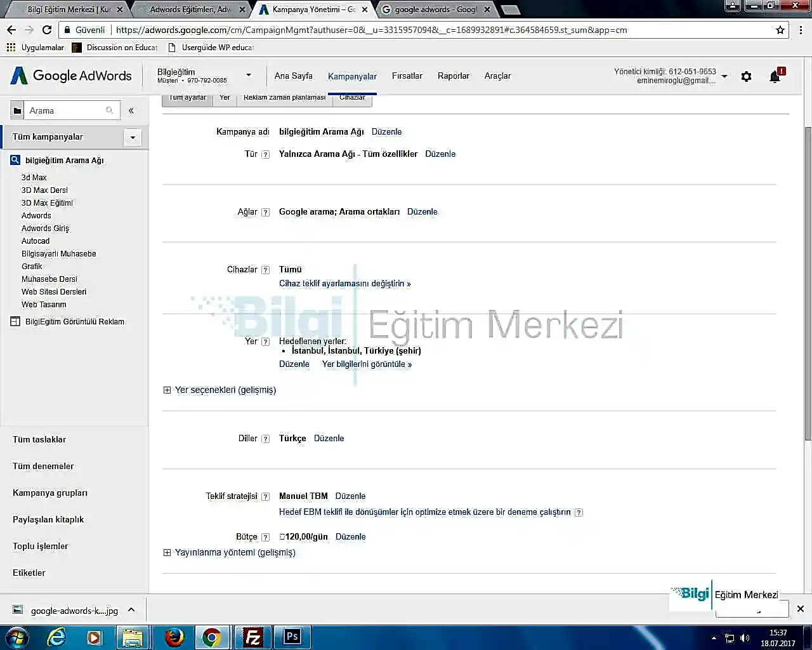The image size is (812, 650).
Task: Open the notifications bell
Action: (775, 77)
